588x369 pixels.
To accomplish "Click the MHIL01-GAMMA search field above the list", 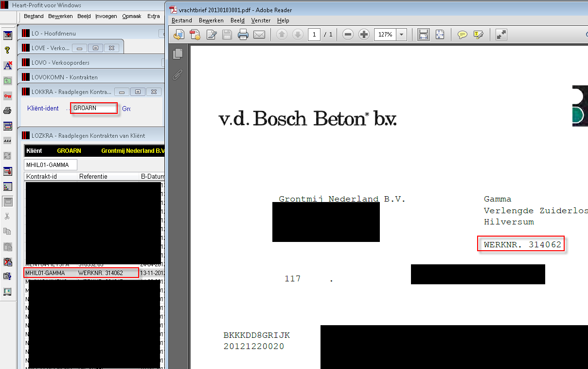I will tap(51, 165).
